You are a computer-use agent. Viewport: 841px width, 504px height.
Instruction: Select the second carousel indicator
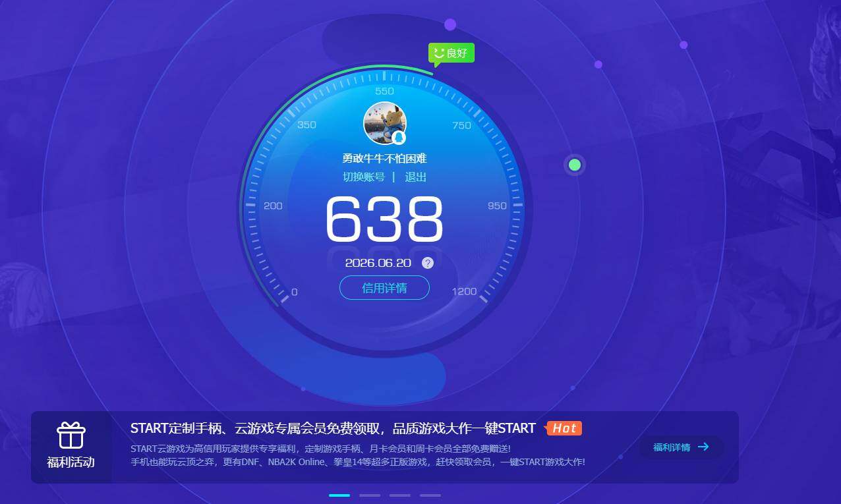370,495
